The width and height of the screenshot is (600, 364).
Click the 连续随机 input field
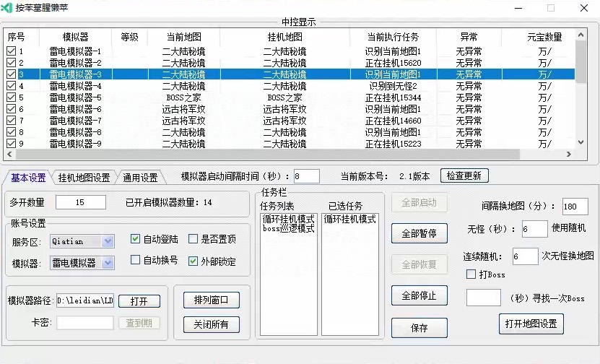point(526,256)
